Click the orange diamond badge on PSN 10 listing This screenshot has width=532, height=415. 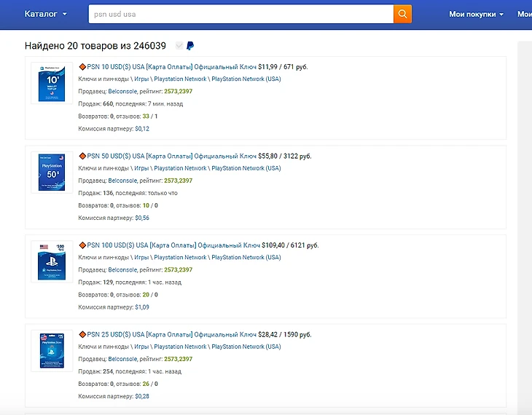82,66
